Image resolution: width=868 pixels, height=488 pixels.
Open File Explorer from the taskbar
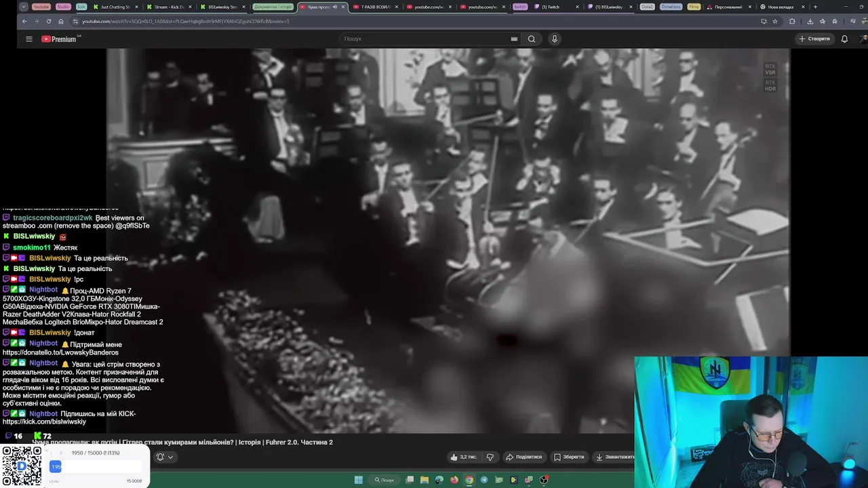coord(425,480)
